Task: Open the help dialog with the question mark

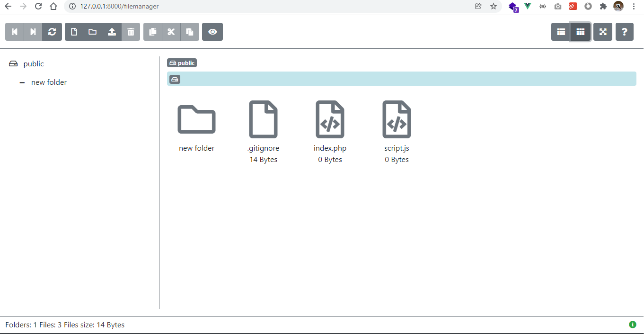Action: [x=625, y=32]
